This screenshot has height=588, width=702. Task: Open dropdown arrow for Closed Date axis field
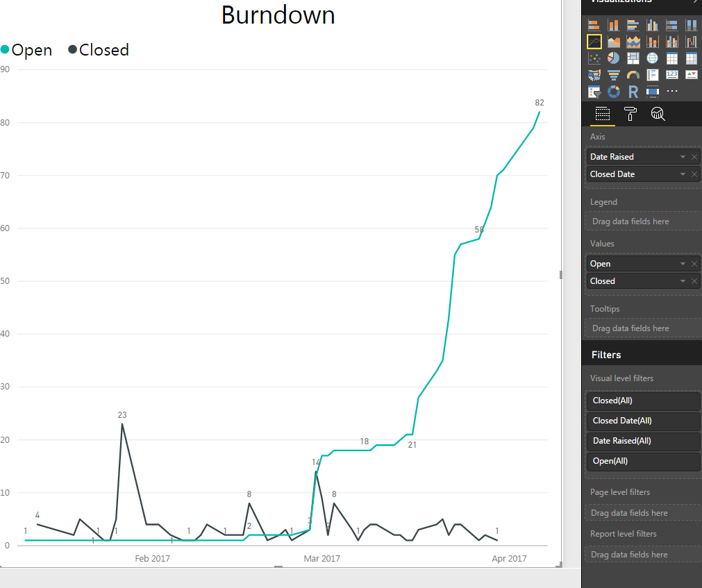(x=683, y=174)
